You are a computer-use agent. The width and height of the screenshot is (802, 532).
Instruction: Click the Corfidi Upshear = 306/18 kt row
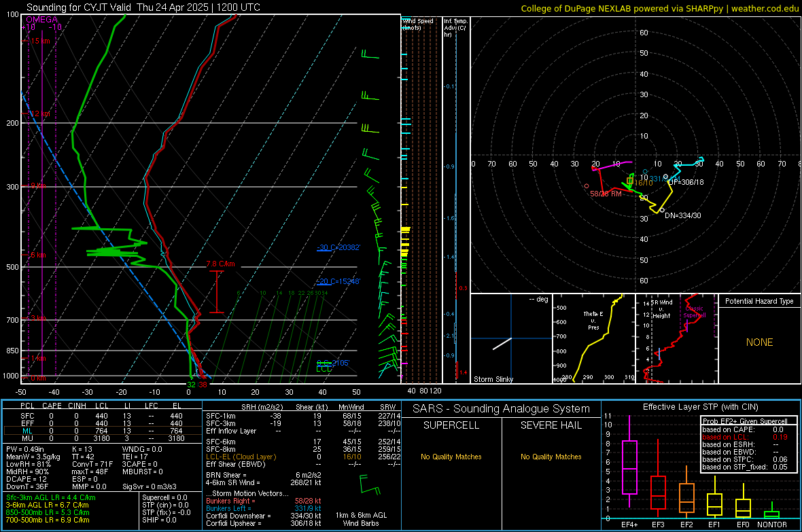point(264,523)
